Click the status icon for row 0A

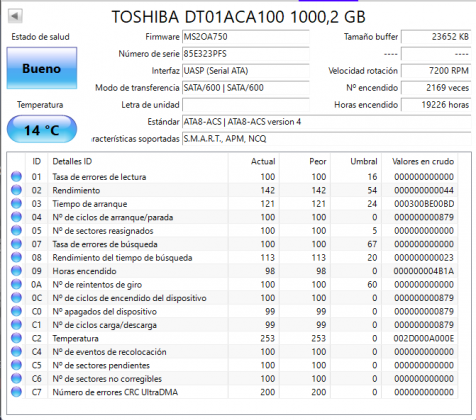16,284
